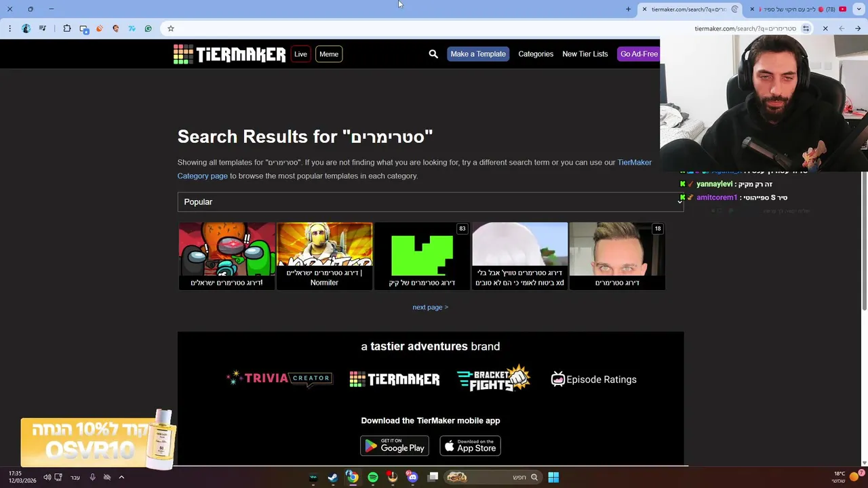Go to next page of results
The image size is (868, 488).
431,307
